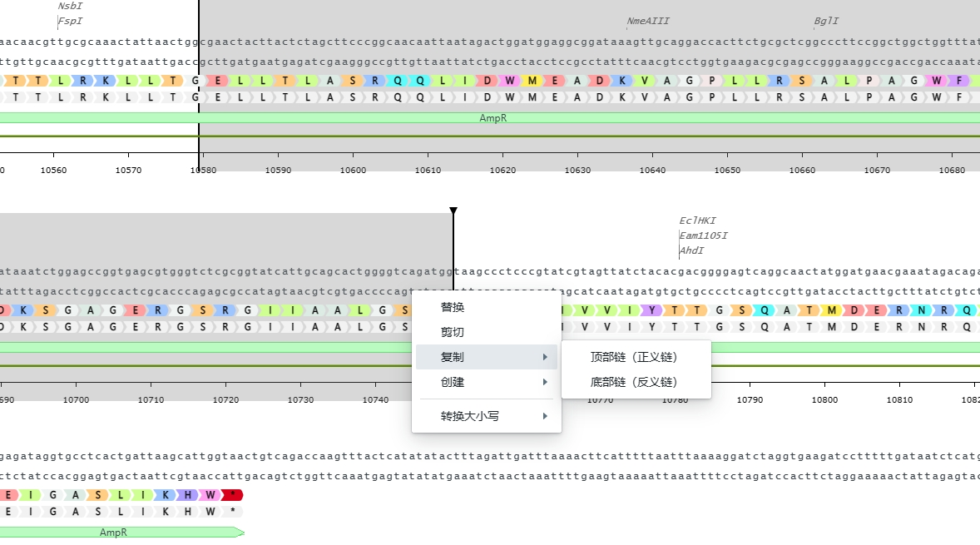Choose 替换 from the context menu
The width and height of the screenshot is (980, 545).
[453, 307]
